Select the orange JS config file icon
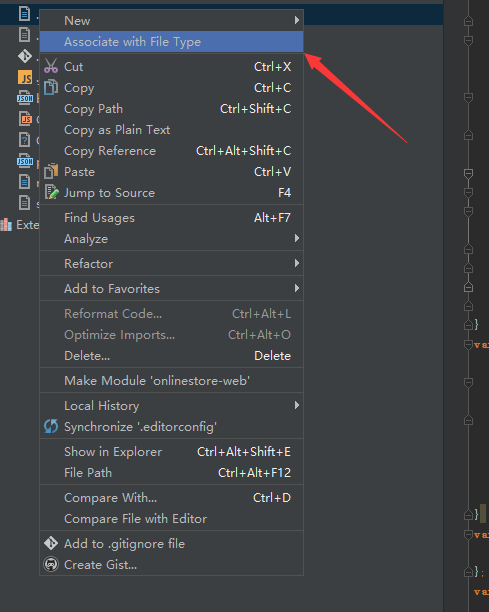 coord(25,118)
